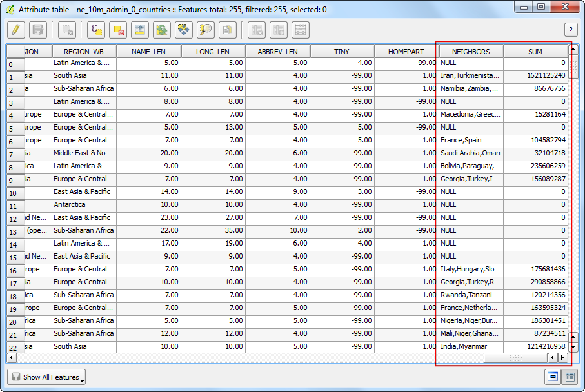Click the NAME_LEN cell 20.00
585x392 pixels.
tap(148, 153)
